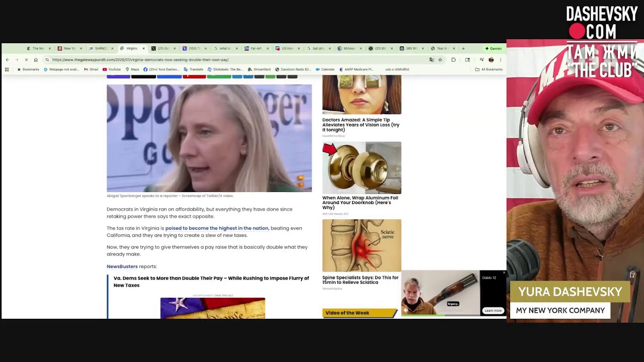This screenshot has height=362, width=644.
Task: Open the AARP Medicare bookmark
Action: (x=357, y=69)
